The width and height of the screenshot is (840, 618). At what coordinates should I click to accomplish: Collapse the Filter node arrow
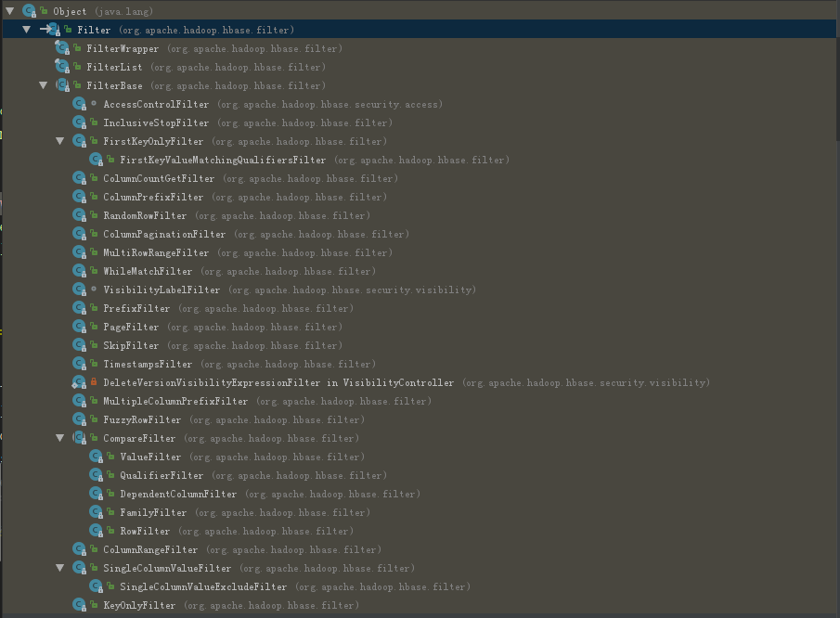pos(26,30)
